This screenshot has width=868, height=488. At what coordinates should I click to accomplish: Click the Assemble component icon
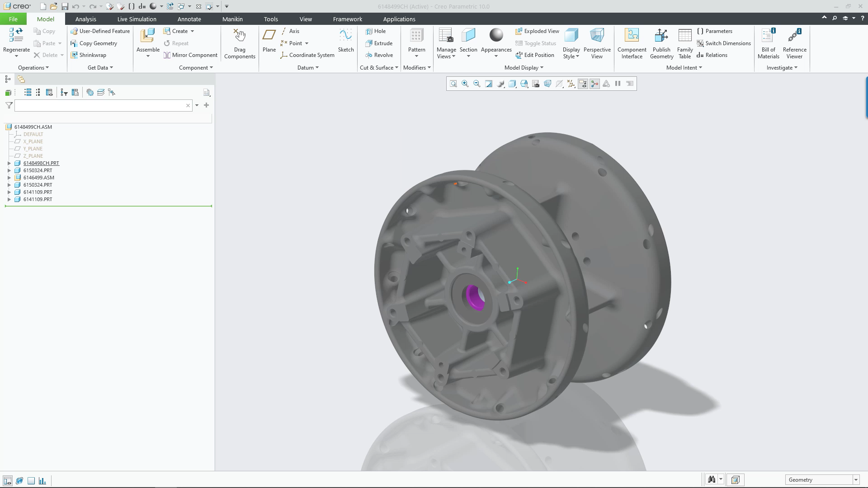148,35
